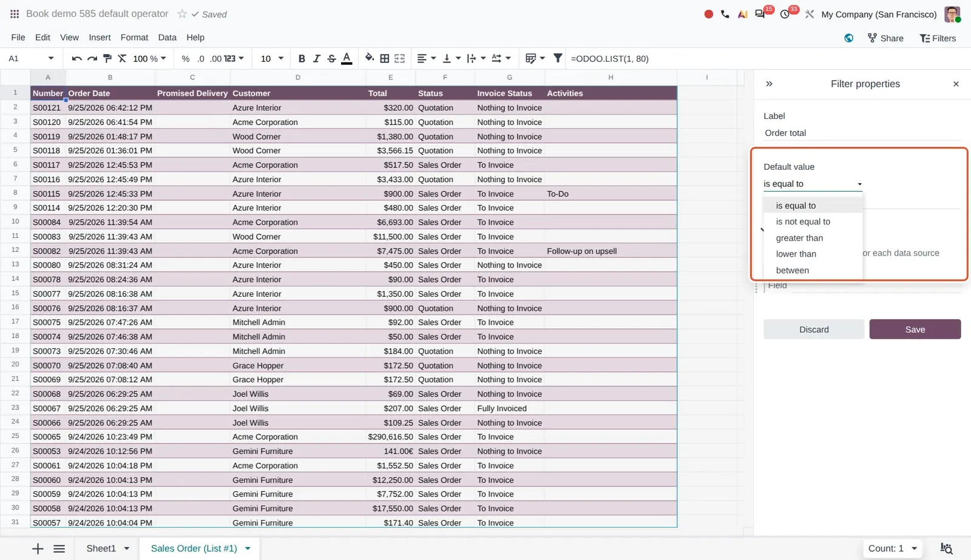This screenshot has width=971, height=560.
Task: Click find and replace icon at bottom
Action: (946, 548)
